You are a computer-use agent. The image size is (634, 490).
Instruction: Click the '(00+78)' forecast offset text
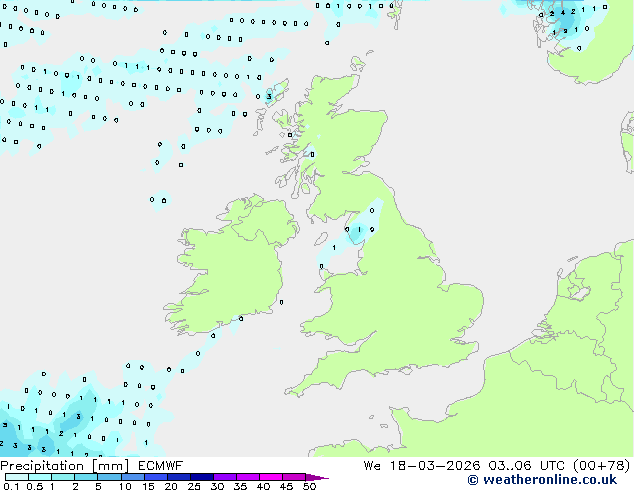[x=601, y=466]
